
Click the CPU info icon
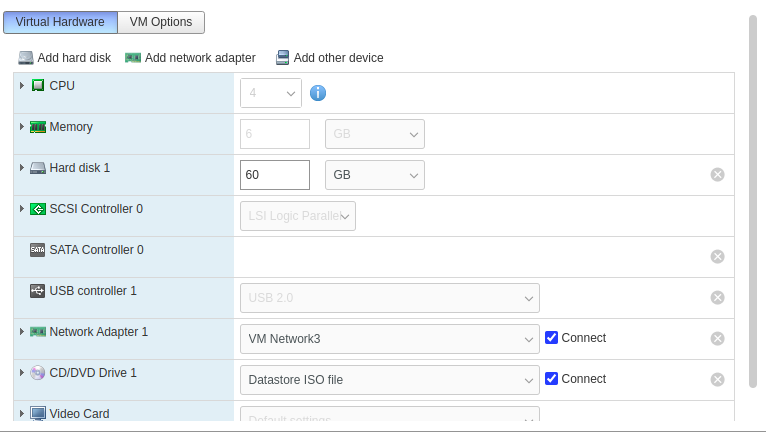click(x=318, y=93)
